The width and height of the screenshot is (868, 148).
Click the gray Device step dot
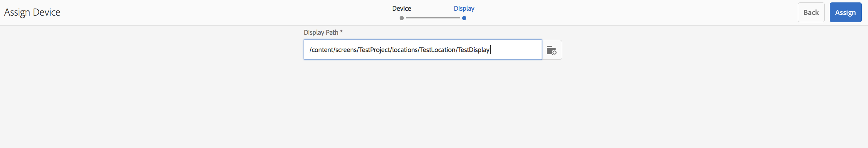(401, 18)
